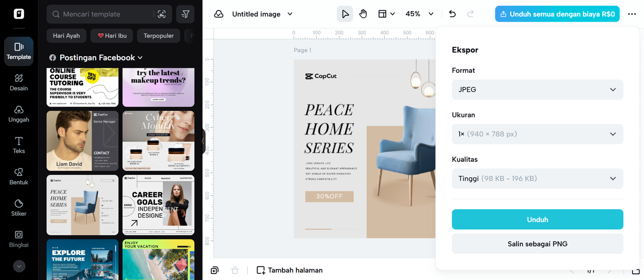Choose the Liam David template
Image resolution: width=644 pixels, height=280 pixels.
(83, 141)
